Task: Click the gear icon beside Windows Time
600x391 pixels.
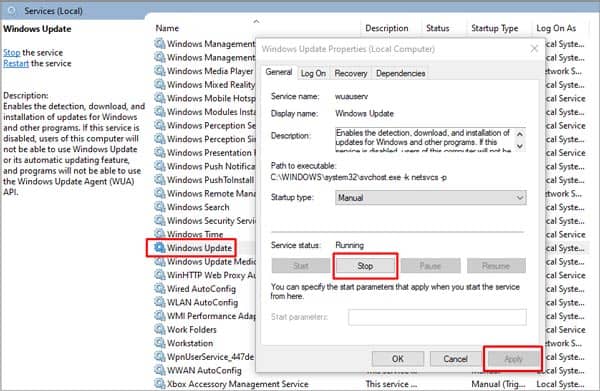Action: (x=160, y=234)
